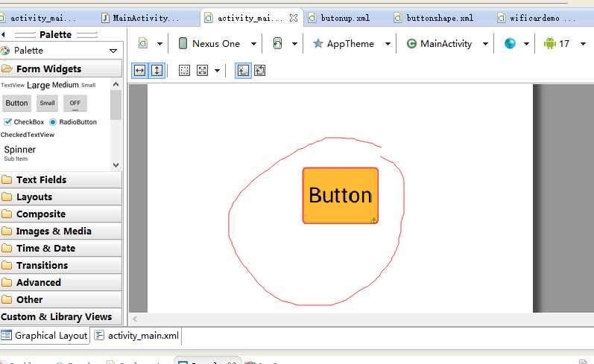Click the zoom 100% icon
This screenshot has height=364, width=594.
(260, 71)
